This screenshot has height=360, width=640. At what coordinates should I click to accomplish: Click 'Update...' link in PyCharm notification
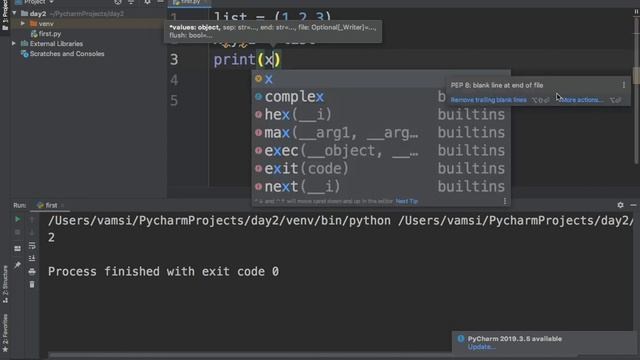point(481,347)
